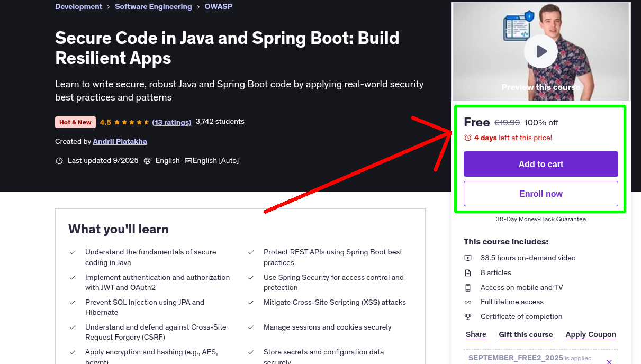Click the globe language icon
Screen dimensions: 641x364
coord(147,161)
